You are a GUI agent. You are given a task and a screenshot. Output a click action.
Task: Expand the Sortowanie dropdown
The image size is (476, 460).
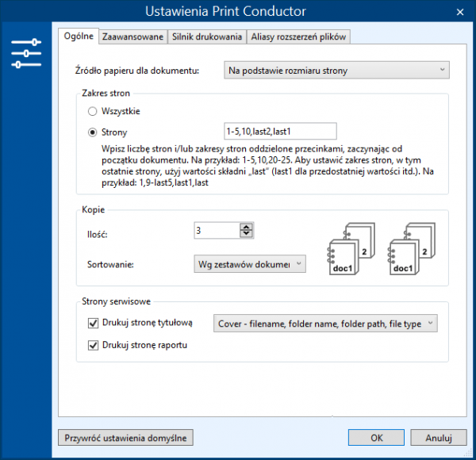249,264
